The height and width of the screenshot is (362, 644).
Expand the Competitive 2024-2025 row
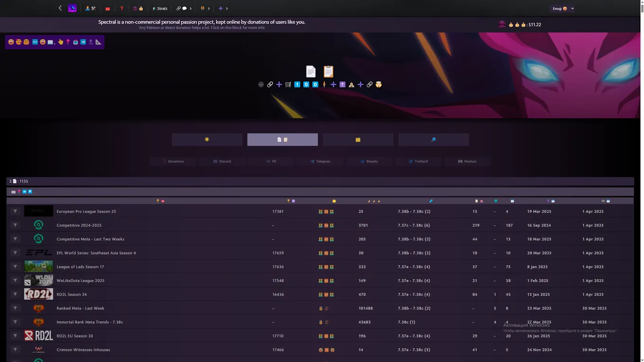tap(15, 225)
